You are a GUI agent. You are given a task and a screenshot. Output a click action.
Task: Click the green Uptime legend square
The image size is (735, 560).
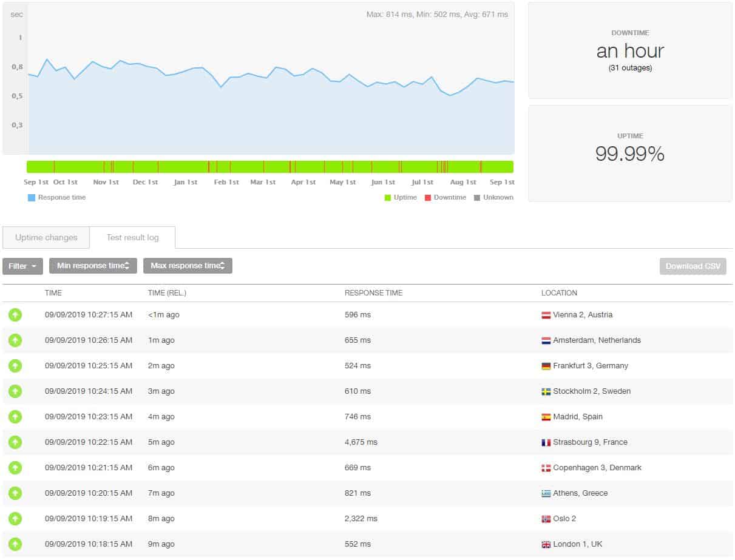(388, 198)
